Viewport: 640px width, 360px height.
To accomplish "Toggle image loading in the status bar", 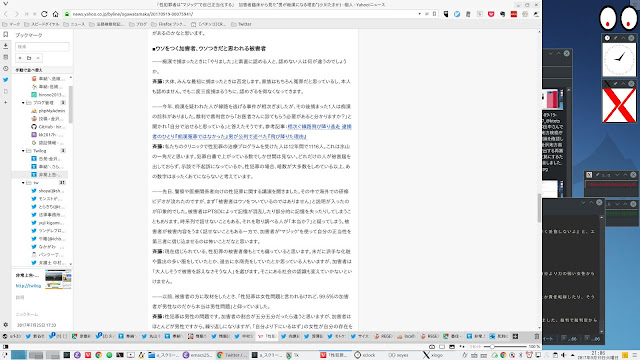I will (452, 347).
